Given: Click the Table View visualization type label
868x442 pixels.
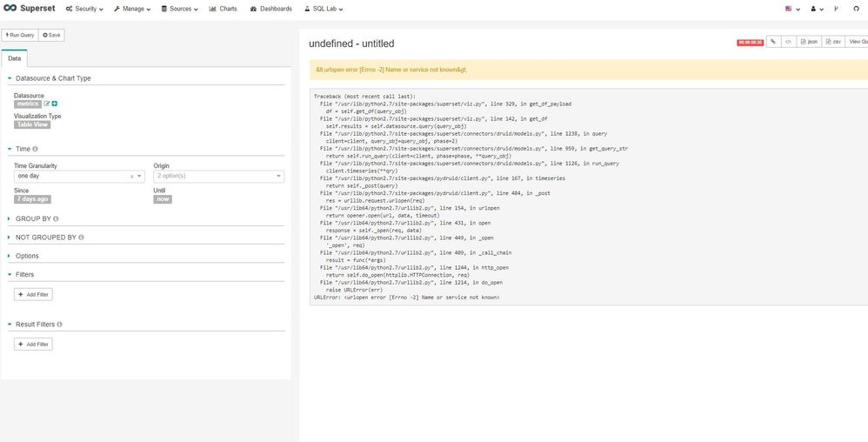Looking at the screenshot, I should tap(32, 124).
